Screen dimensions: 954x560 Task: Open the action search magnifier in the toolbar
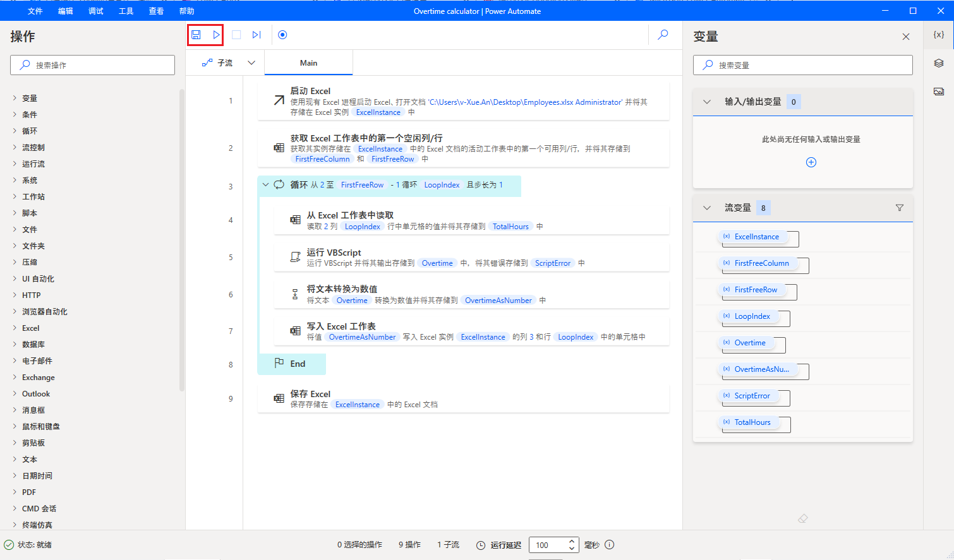(x=662, y=35)
